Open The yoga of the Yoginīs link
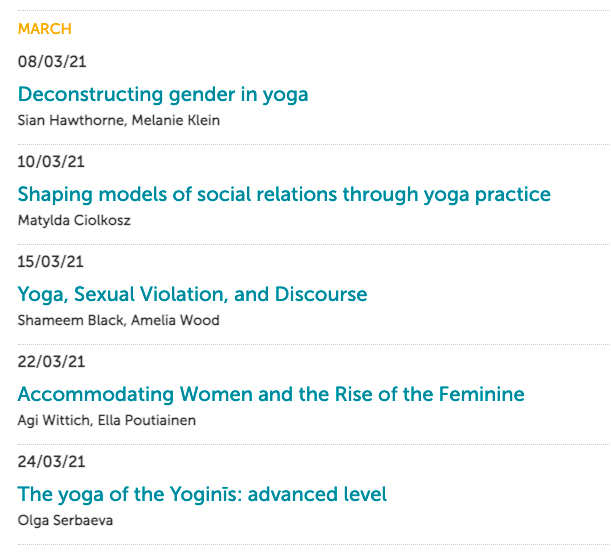Viewport: 611px width, 552px height. click(202, 494)
